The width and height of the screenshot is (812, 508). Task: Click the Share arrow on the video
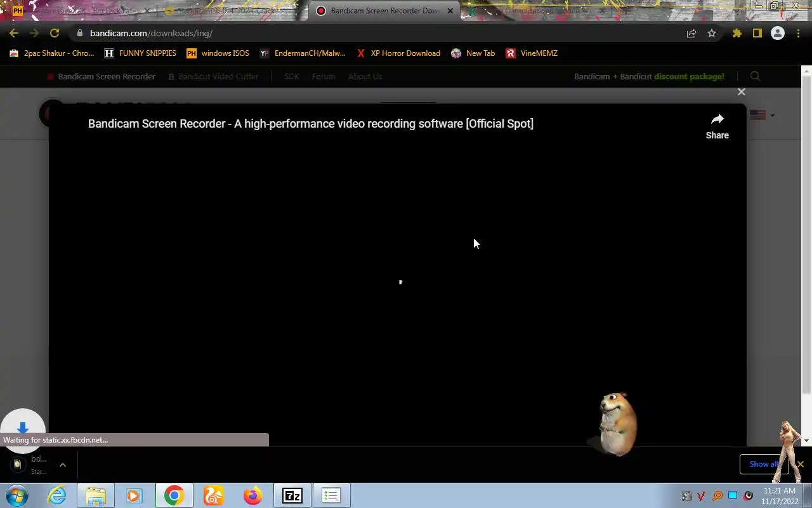point(717,126)
